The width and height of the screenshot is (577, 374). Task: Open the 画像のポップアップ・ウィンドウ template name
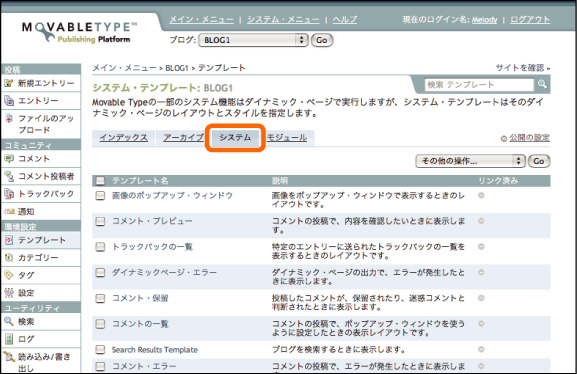pos(172,195)
